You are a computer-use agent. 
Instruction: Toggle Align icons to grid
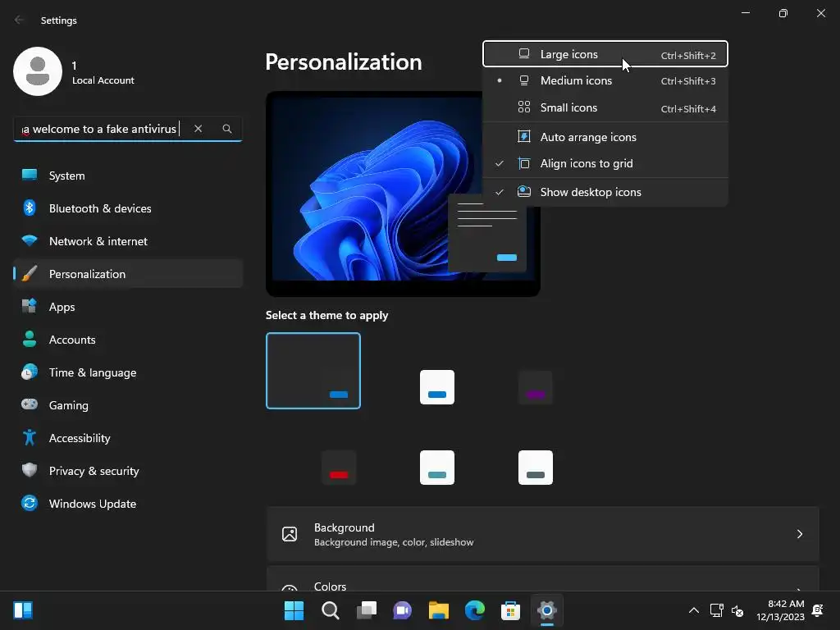(605, 163)
